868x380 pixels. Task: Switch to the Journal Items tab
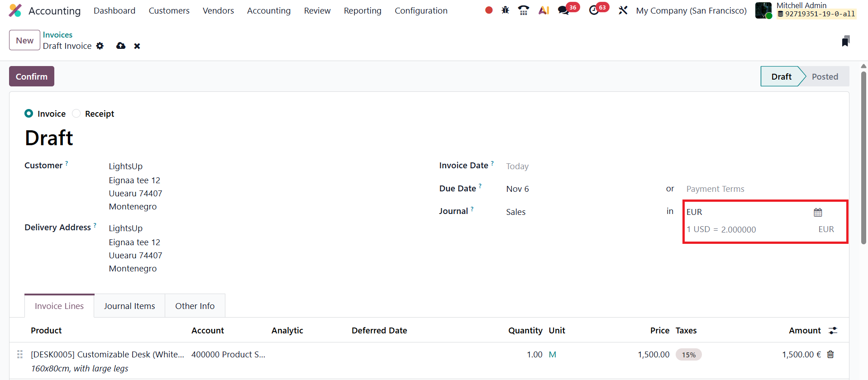pos(129,306)
